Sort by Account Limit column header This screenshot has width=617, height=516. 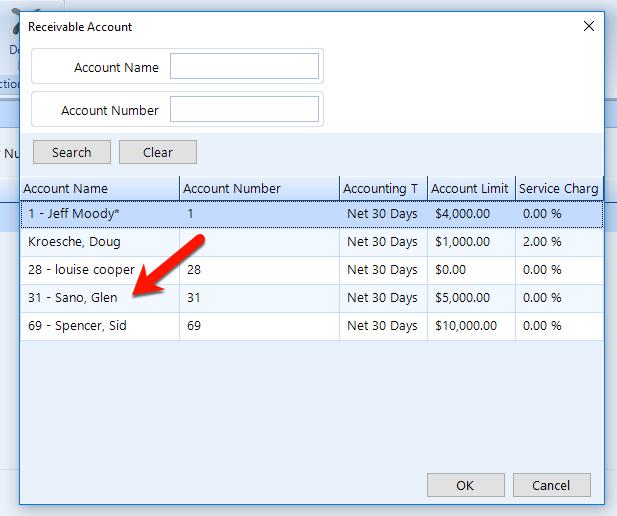pyautogui.click(x=471, y=189)
